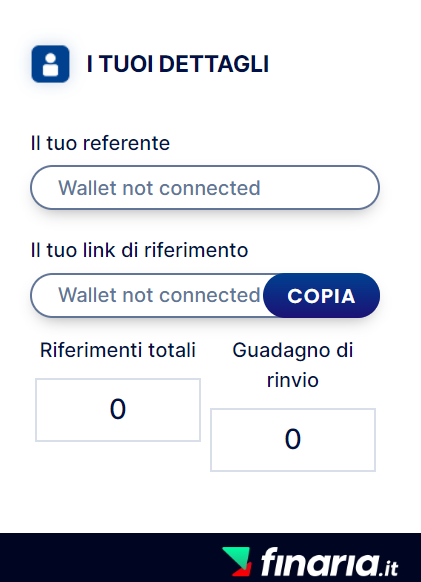The height and width of the screenshot is (582, 421).
Task: Focus the "Il tuo referente" wallet field
Action: pos(205,187)
